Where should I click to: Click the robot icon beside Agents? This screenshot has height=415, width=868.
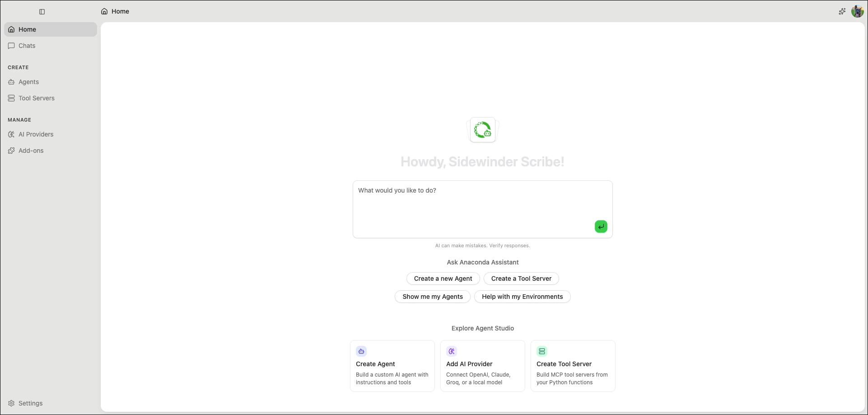coord(11,82)
